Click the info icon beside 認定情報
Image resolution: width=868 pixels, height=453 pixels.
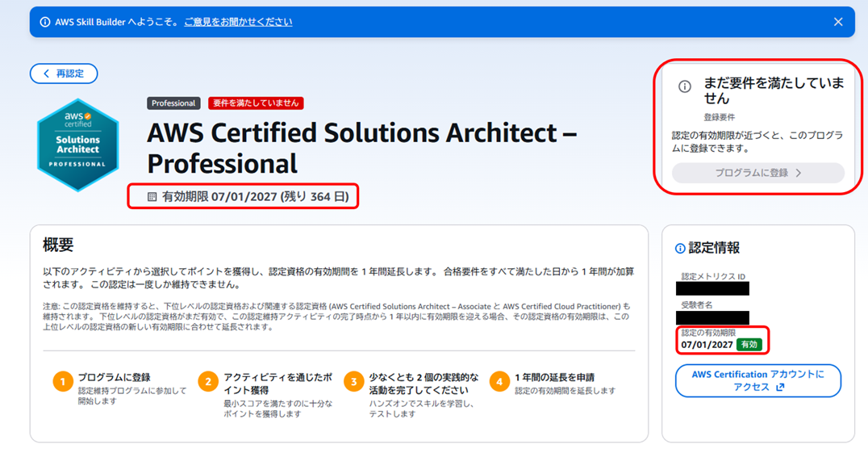tap(680, 249)
